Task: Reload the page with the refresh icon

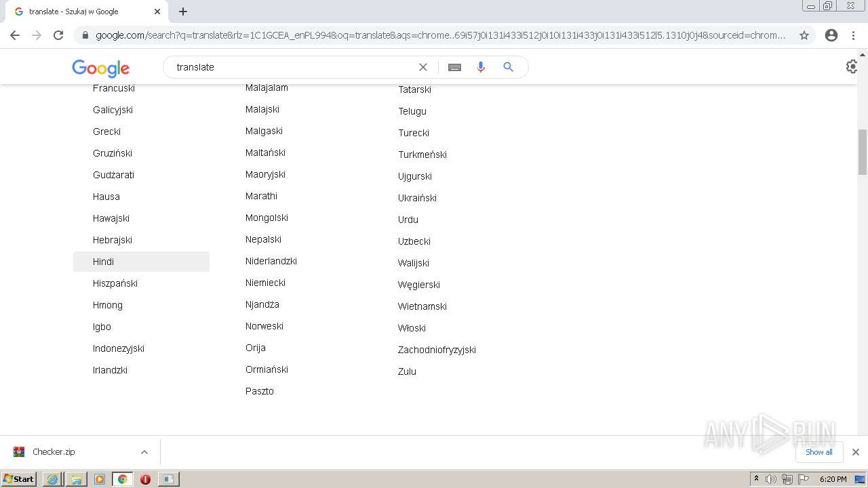Action: click(58, 35)
